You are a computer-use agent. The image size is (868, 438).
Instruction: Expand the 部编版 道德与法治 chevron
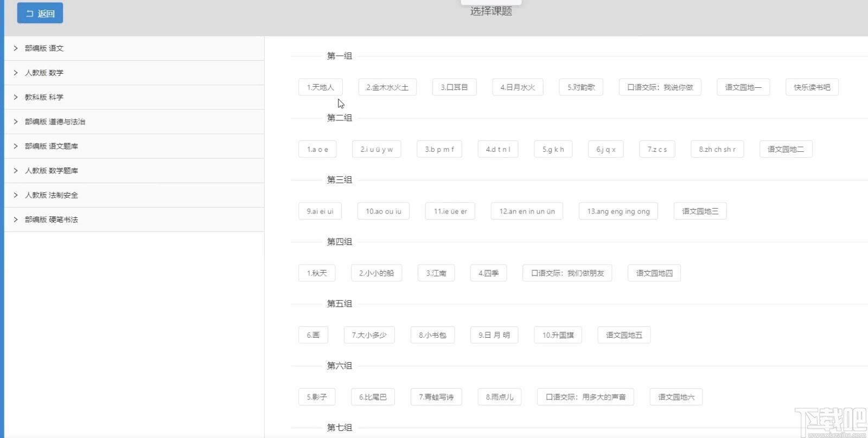(16, 121)
